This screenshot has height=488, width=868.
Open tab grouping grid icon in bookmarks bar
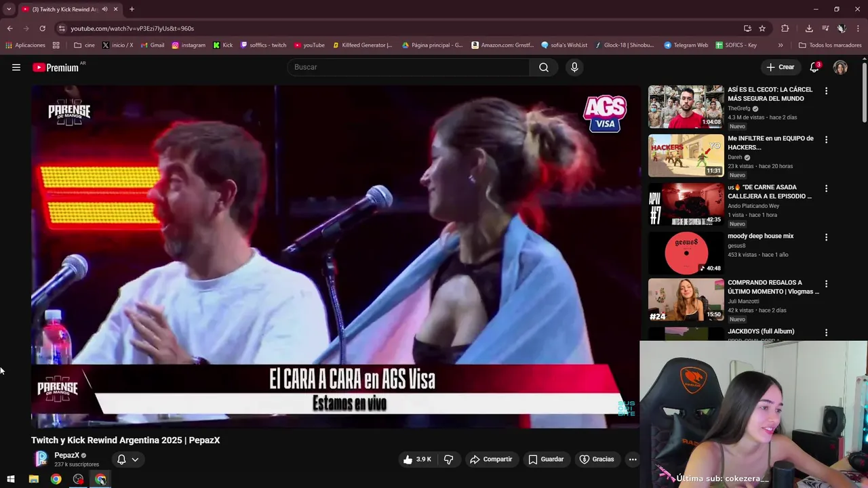56,45
